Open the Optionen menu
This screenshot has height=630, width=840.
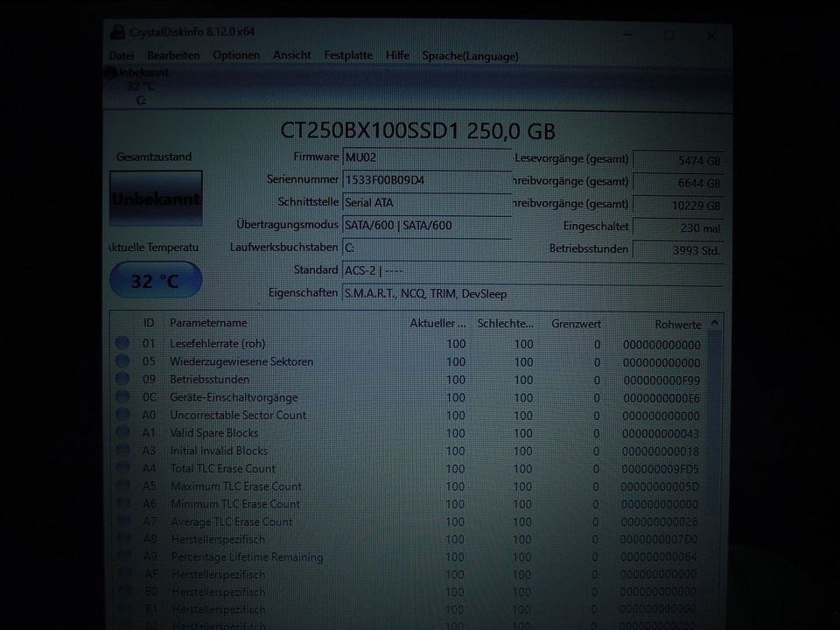point(236,55)
